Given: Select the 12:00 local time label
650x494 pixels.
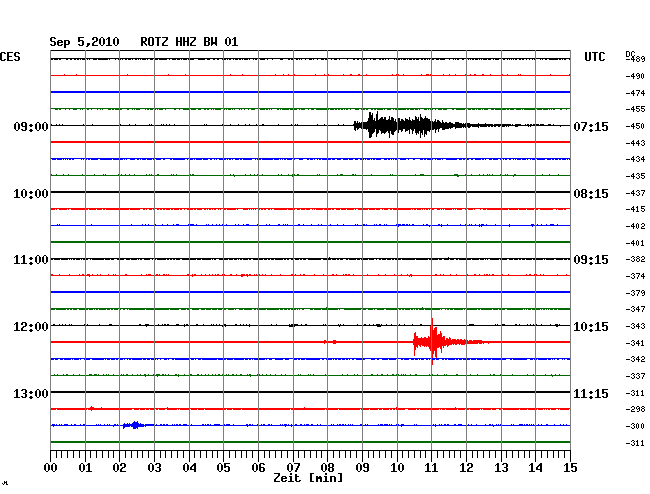Looking at the screenshot, I should coord(31,327).
